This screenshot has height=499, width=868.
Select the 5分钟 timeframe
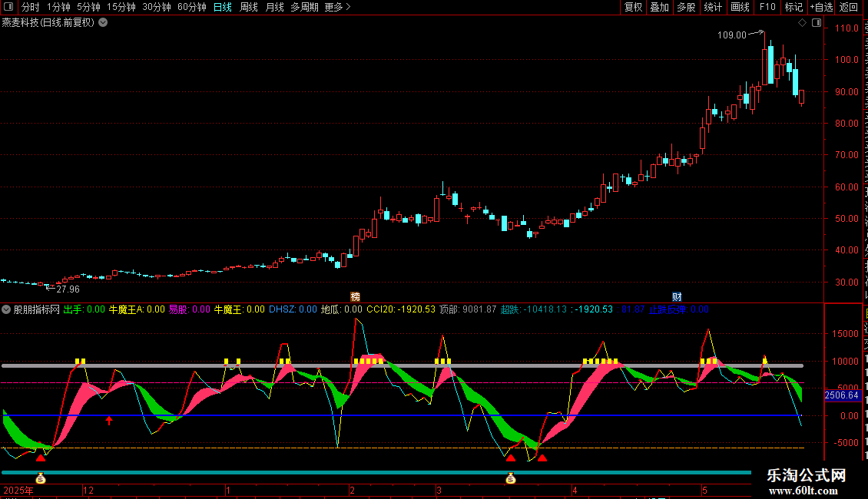[x=88, y=7]
